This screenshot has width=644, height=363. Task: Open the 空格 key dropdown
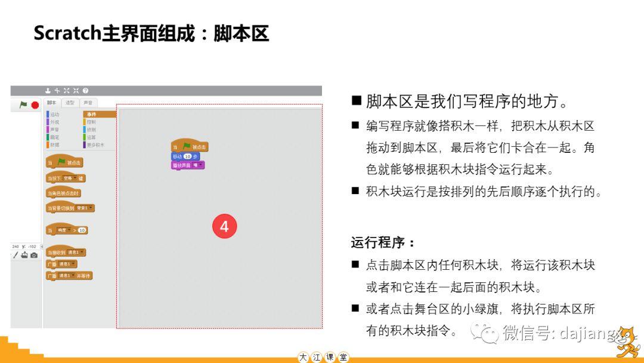[70, 178]
